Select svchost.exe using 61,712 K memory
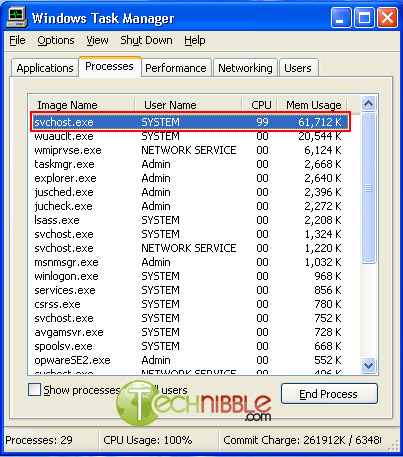The width and height of the screenshot is (403, 457). click(190, 122)
